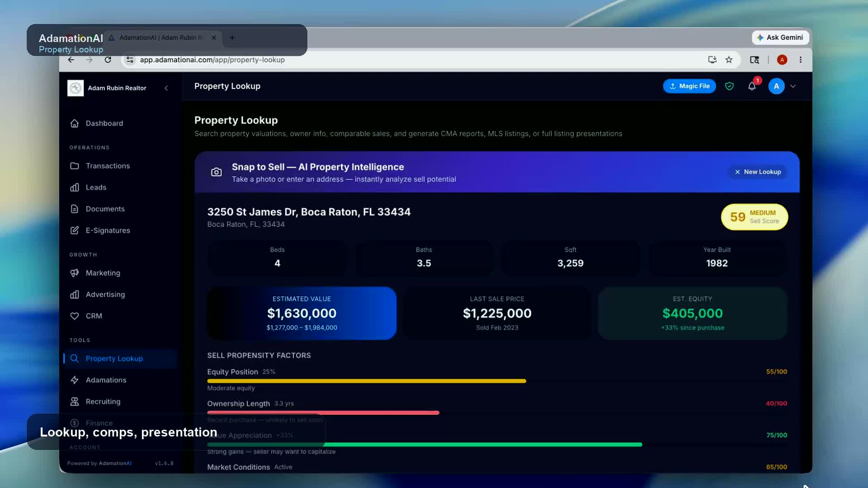
Task: Click the E-Signatures pen icon
Action: point(75,230)
